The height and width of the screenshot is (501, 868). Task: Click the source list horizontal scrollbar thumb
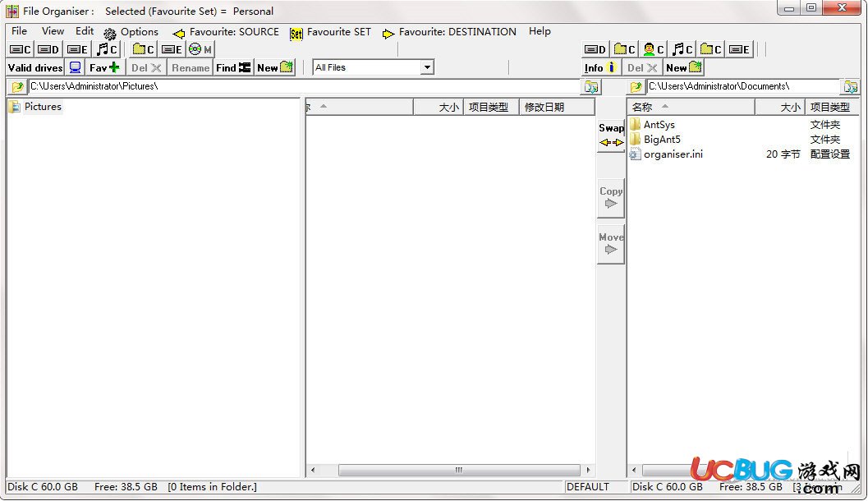pyautogui.click(x=459, y=471)
